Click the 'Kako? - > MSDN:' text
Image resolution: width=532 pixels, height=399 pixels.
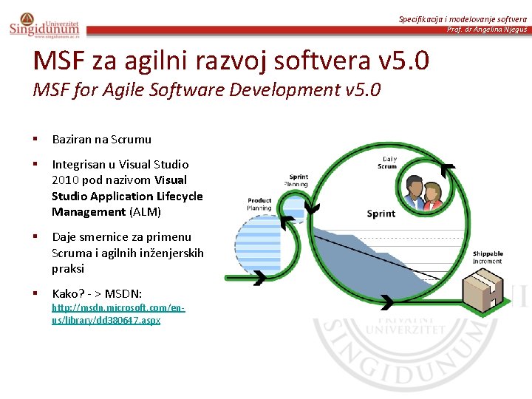pyautogui.click(x=97, y=293)
